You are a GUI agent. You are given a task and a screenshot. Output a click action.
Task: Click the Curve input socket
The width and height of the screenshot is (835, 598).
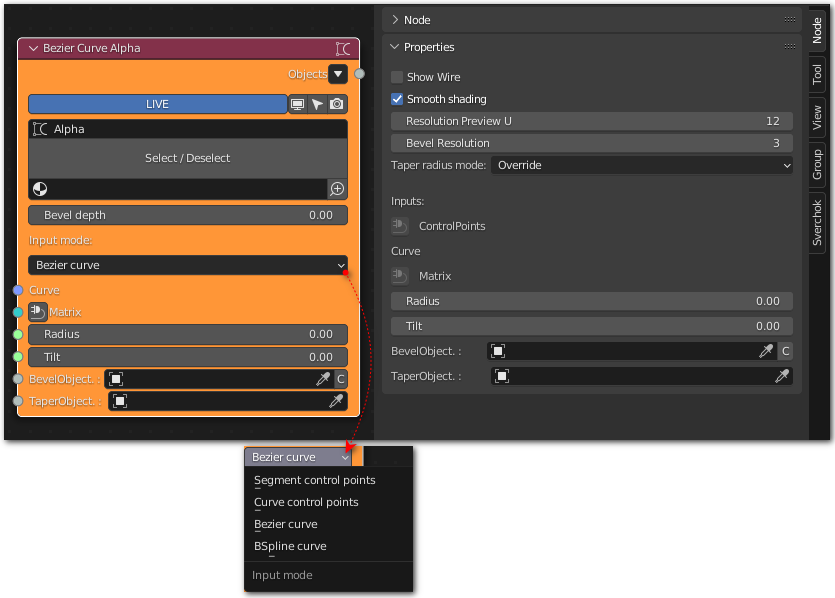coord(18,290)
